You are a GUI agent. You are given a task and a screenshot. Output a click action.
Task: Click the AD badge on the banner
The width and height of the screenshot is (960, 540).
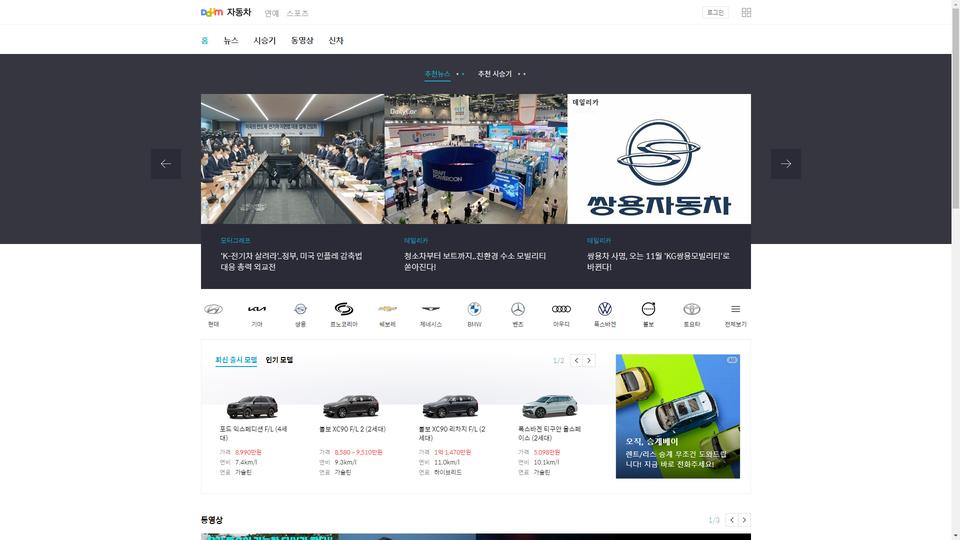coord(732,360)
